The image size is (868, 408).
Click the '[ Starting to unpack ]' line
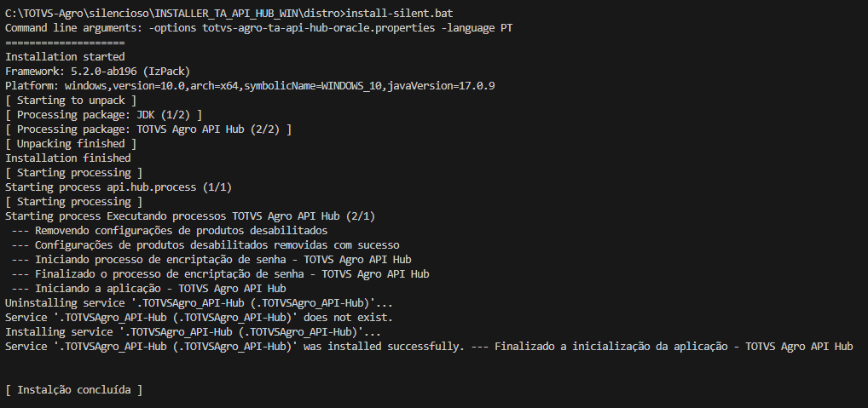point(71,100)
